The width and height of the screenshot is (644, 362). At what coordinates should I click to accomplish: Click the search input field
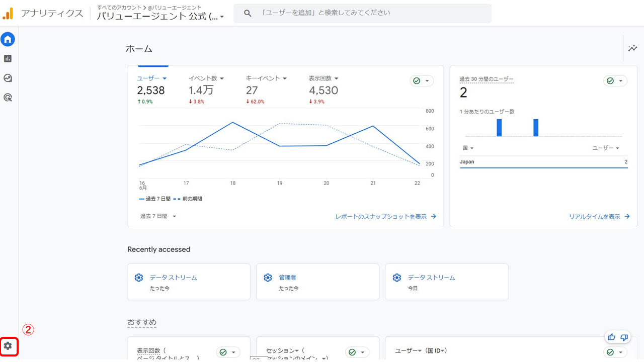pos(372,13)
